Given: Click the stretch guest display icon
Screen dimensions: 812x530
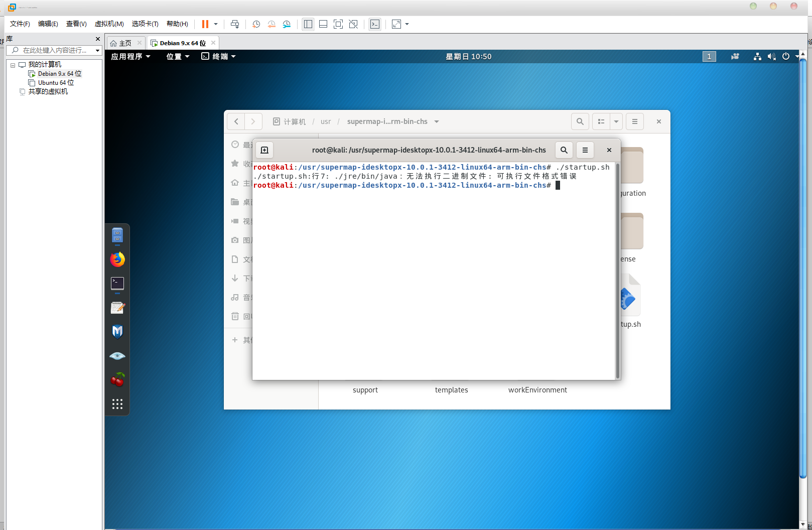Looking at the screenshot, I should (x=396, y=24).
